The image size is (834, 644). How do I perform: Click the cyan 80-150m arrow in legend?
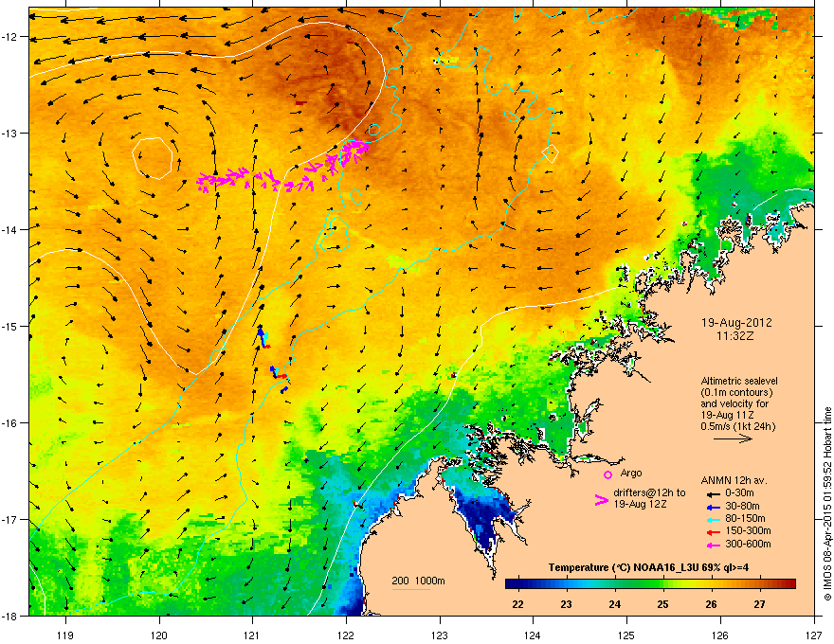(713, 520)
